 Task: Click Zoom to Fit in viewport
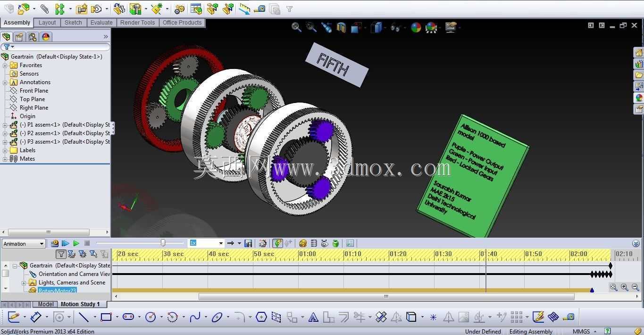pyautogui.click(x=296, y=27)
